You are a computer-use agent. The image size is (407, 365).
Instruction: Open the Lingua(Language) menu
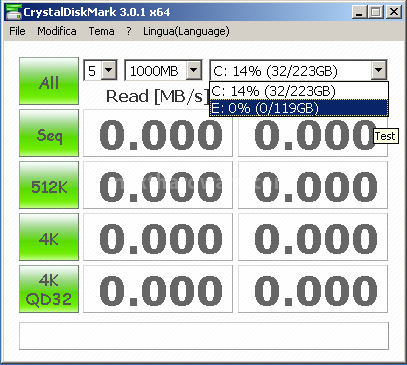[186, 31]
